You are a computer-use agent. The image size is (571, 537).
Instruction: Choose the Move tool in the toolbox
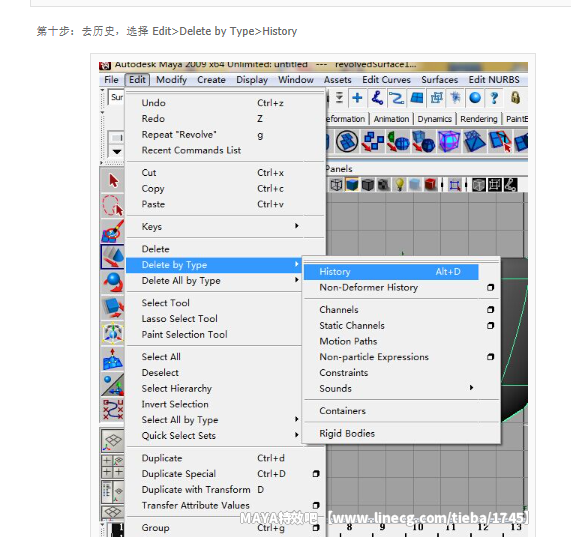pos(113,256)
